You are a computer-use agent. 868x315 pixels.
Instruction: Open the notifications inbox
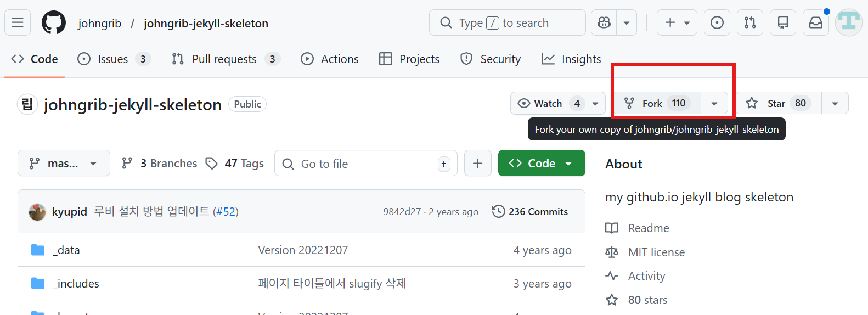(x=816, y=22)
